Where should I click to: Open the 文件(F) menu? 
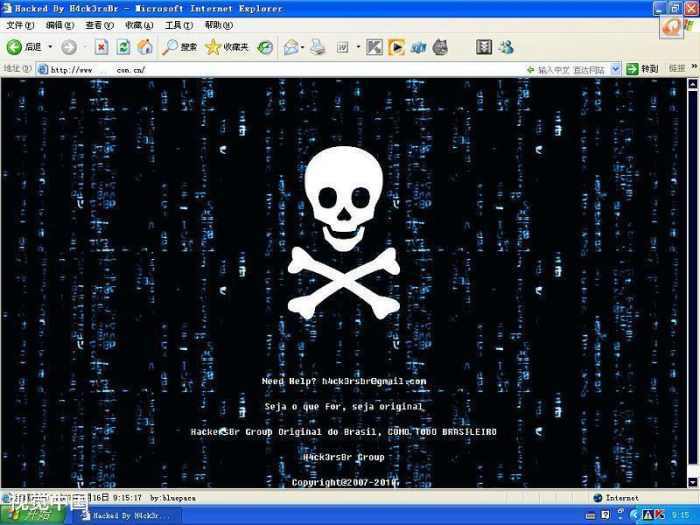point(20,25)
